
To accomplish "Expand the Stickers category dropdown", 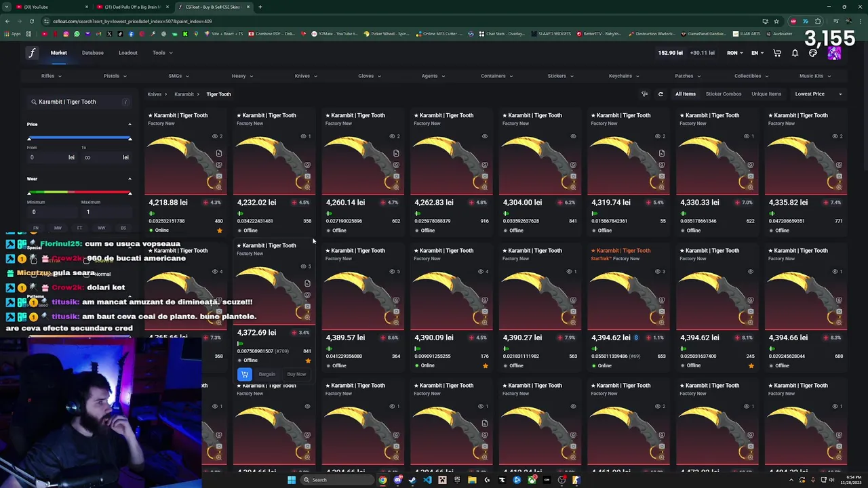I will pyautogui.click(x=560, y=76).
